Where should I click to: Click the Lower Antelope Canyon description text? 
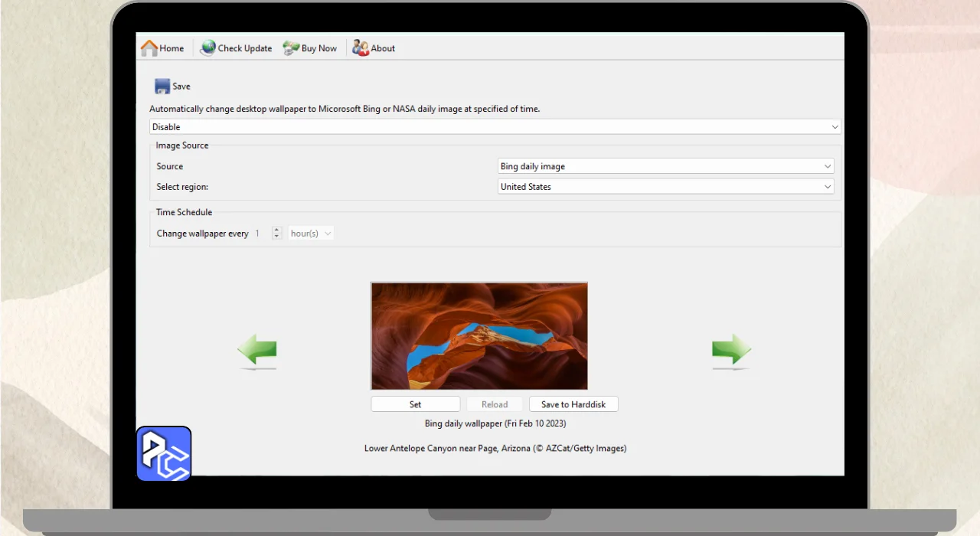tap(495, 449)
